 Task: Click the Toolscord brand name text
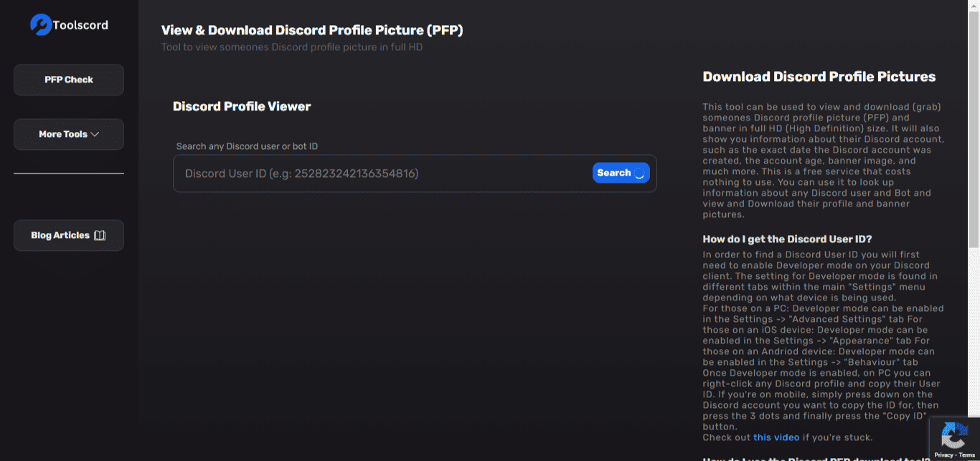80,25
